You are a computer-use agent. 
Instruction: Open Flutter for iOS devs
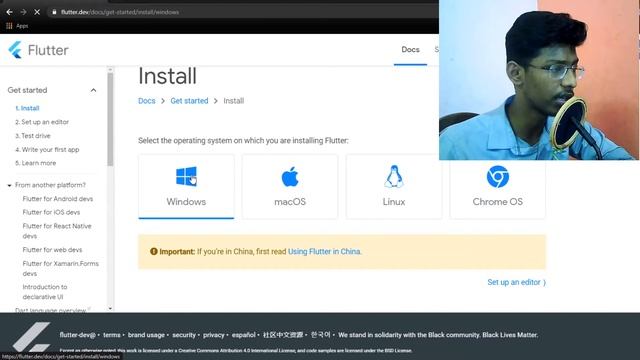click(x=51, y=212)
